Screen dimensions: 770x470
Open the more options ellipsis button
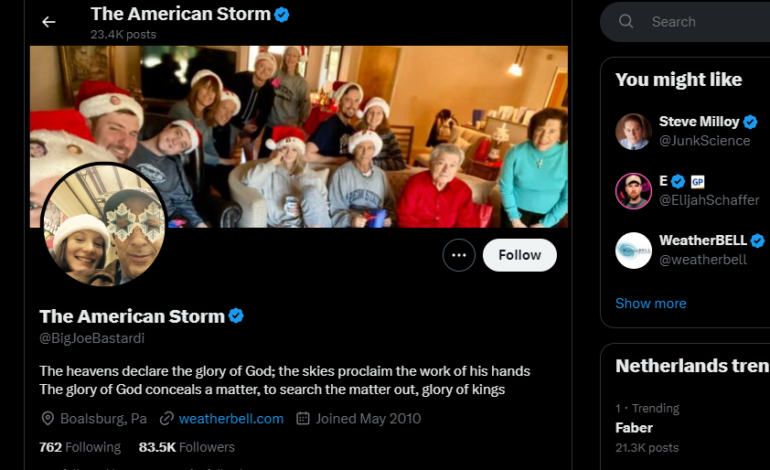(x=459, y=255)
